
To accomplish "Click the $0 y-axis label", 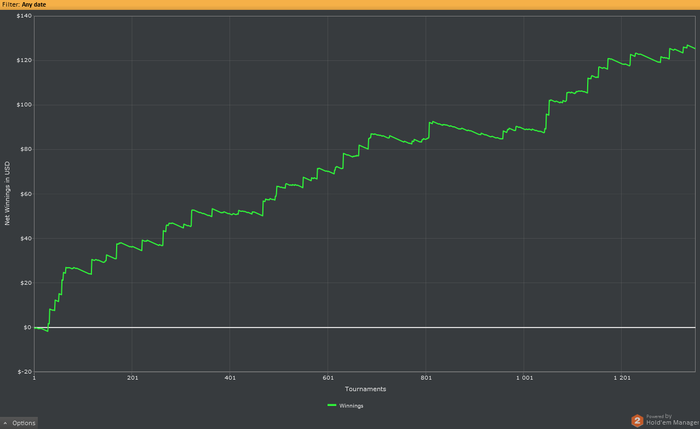I will click(x=27, y=327).
